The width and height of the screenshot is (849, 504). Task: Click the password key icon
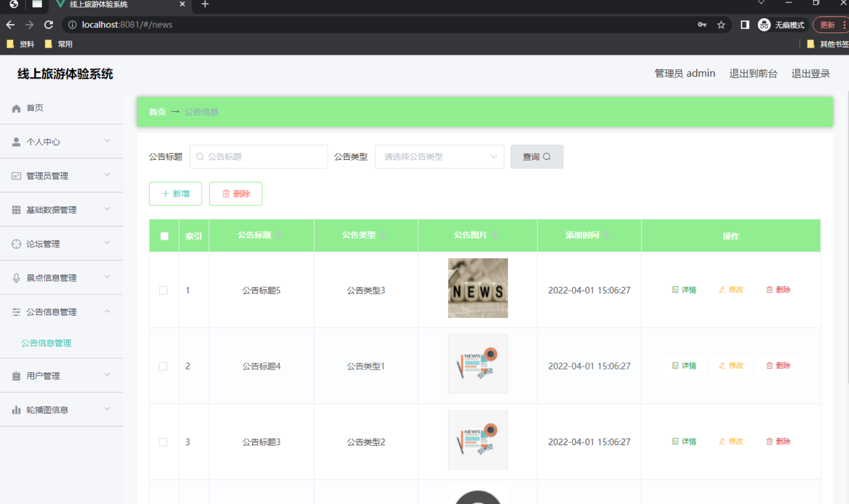click(702, 25)
